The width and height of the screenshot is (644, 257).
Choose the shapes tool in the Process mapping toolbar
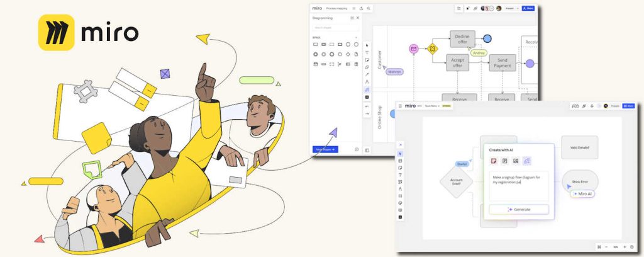pos(367,67)
